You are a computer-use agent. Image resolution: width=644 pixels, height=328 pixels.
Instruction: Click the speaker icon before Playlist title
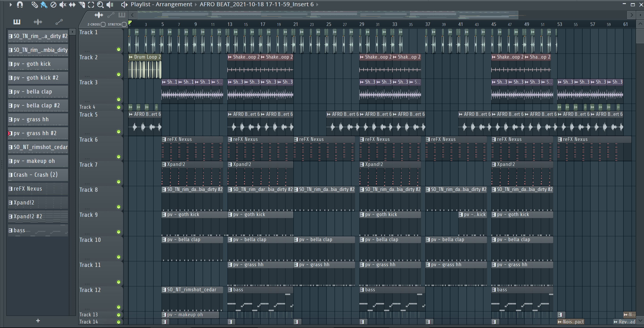124,4
